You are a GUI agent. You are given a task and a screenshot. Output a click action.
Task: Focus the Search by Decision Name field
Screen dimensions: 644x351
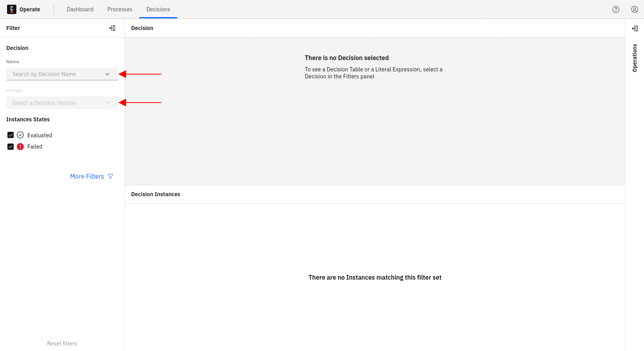55,74
